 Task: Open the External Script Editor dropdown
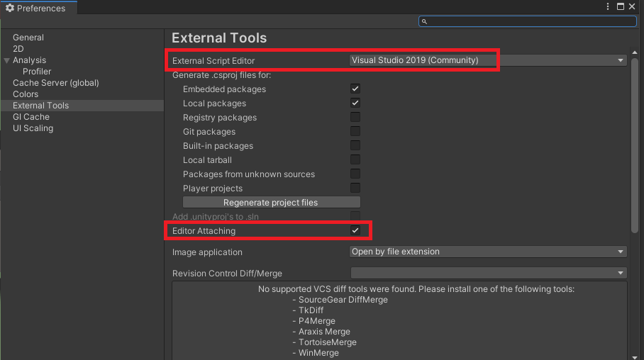pos(488,60)
